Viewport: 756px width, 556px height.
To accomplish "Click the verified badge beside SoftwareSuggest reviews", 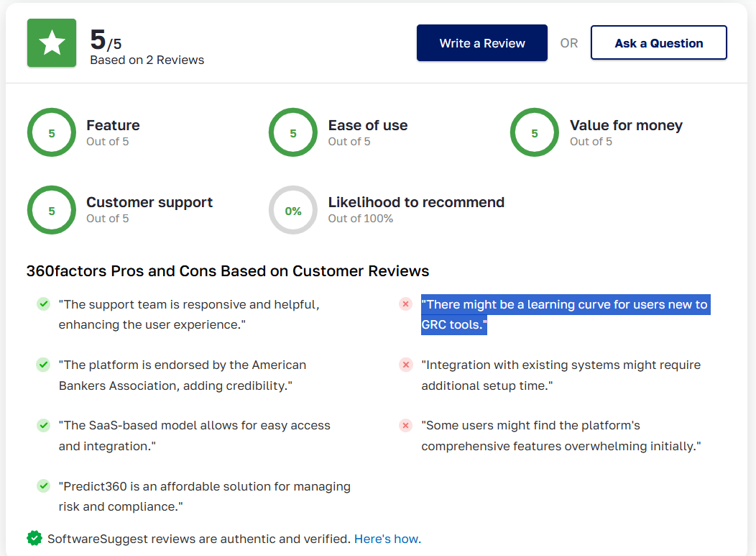I will (x=34, y=538).
